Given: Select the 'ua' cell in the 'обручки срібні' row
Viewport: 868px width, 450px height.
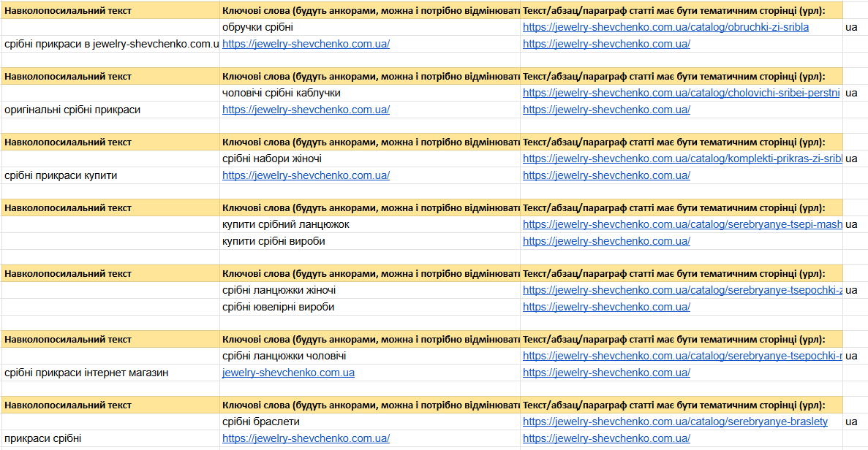Looking at the screenshot, I should click(x=855, y=27).
